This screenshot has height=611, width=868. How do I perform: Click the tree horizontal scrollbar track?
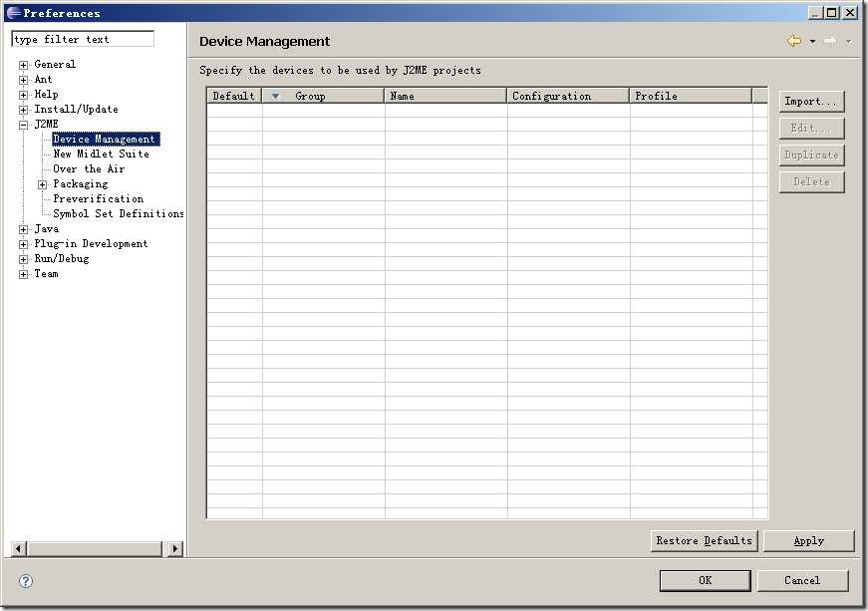tap(97, 548)
